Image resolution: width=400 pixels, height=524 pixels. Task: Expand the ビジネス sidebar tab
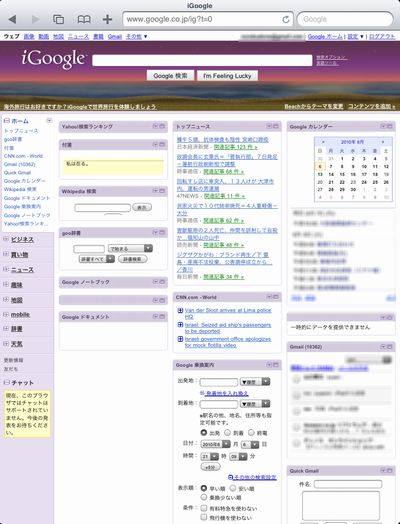tap(6, 239)
